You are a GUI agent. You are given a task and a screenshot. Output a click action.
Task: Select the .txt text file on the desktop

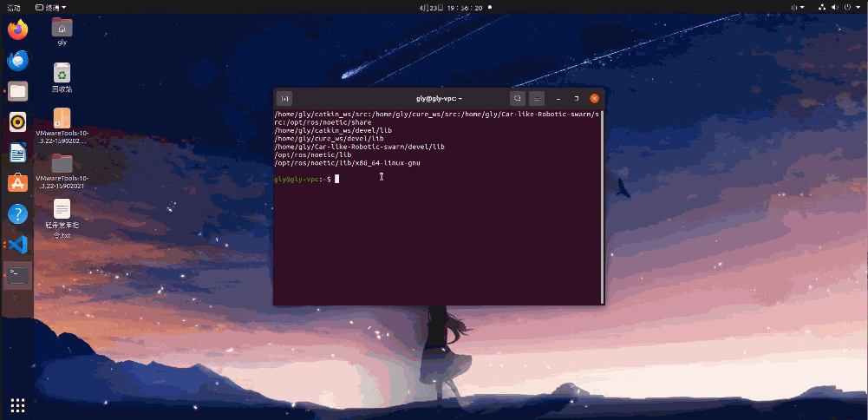pos(62,219)
